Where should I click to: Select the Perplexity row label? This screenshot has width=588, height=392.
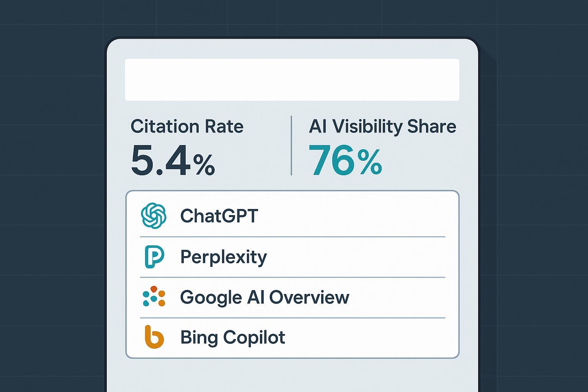click(223, 257)
